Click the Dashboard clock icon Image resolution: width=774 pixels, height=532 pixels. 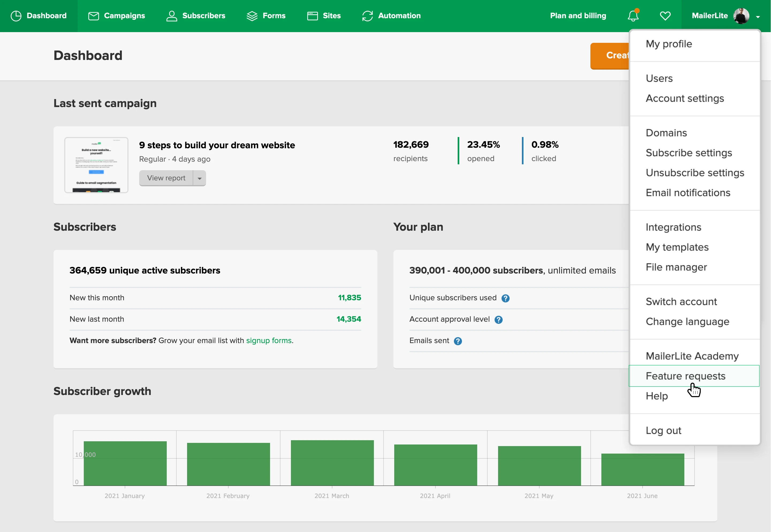[x=16, y=16]
